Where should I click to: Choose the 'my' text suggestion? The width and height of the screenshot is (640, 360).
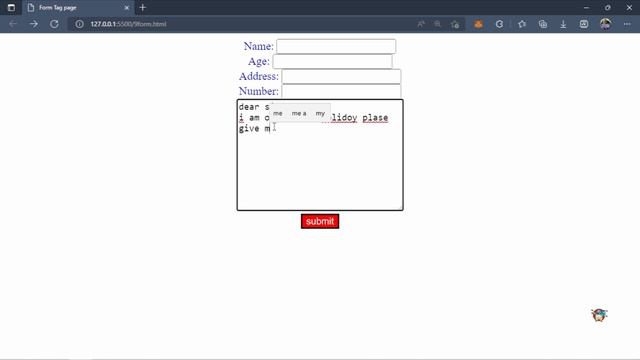[320, 113]
